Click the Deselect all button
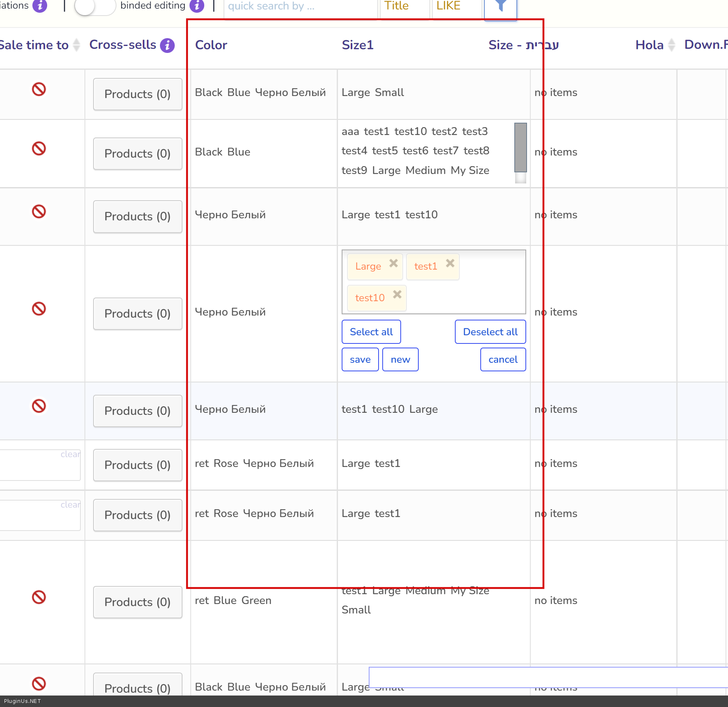The image size is (728, 707). [x=490, y=332]
